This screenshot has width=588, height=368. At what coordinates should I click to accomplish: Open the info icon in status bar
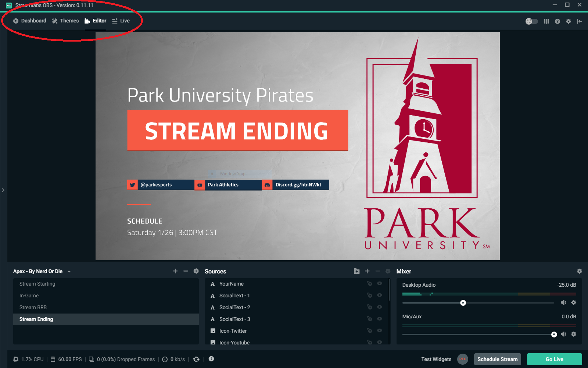[x=211, y=359]
